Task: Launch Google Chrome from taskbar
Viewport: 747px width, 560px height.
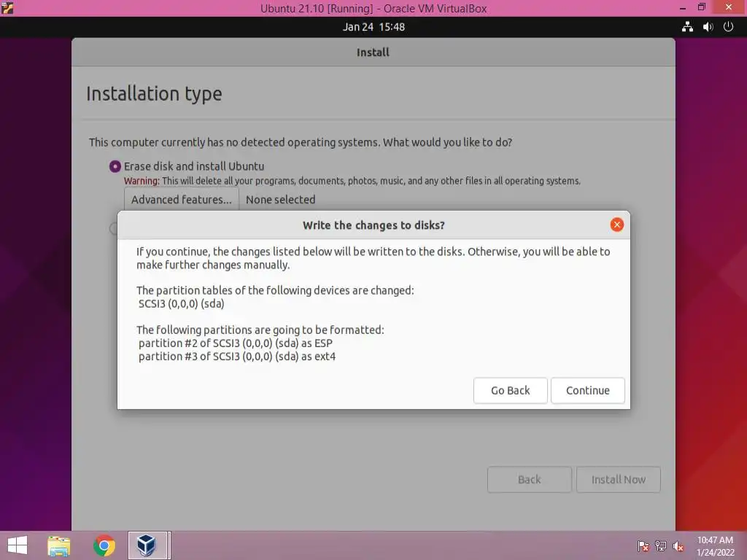Action: point(104,545)
